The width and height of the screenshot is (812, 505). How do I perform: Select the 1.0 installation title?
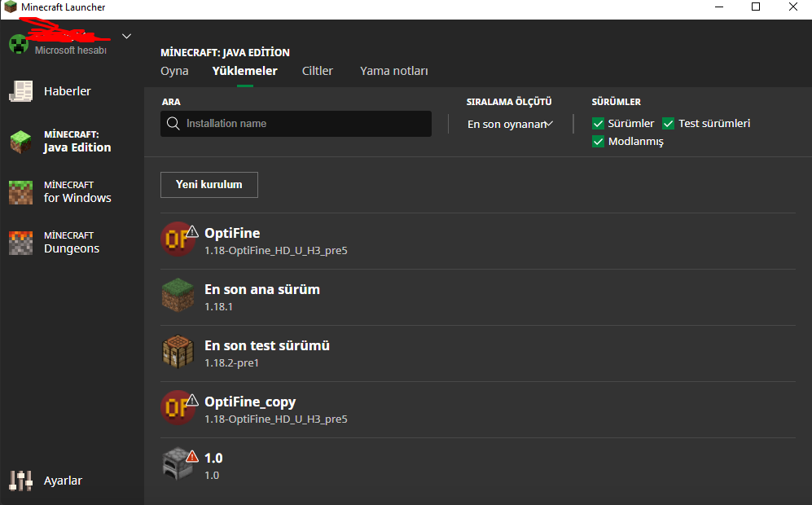pyautogui.click(x=213, y=459)
